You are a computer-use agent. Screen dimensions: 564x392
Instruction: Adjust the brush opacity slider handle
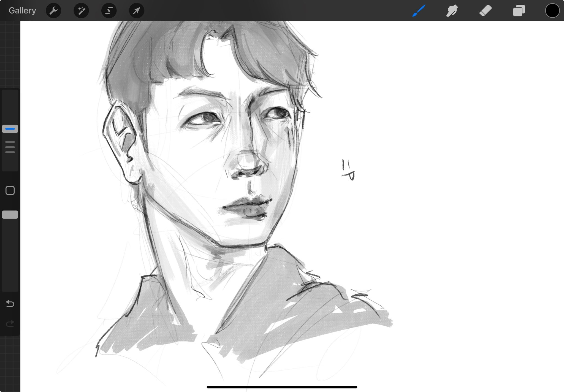click(x=10, y=215)
